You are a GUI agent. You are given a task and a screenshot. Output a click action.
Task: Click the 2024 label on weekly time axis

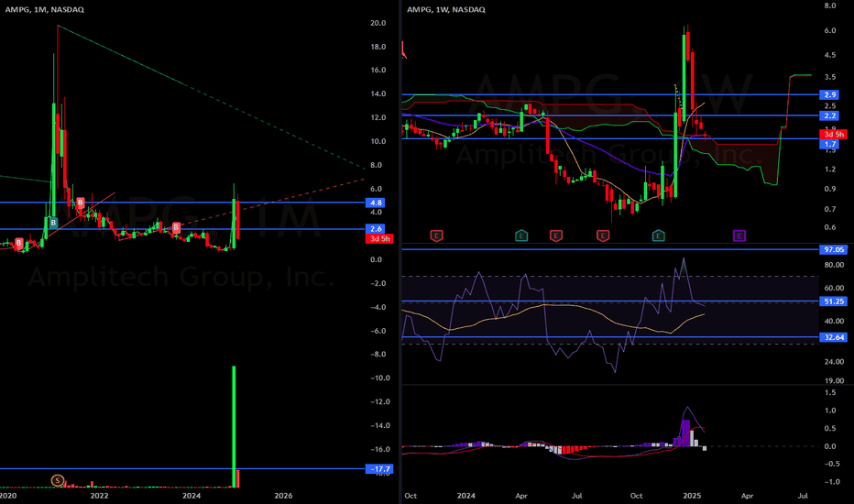pos(466,496)
